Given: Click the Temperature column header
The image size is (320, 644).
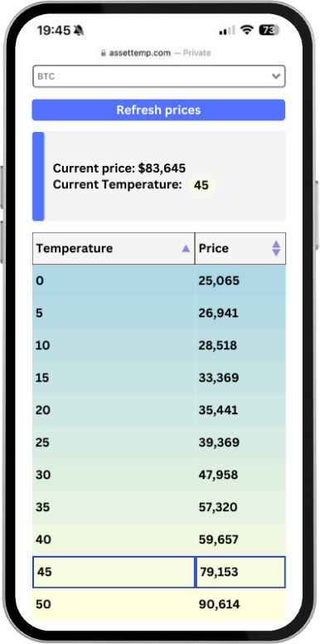Looking at the screenshot, I should (114, 248).
